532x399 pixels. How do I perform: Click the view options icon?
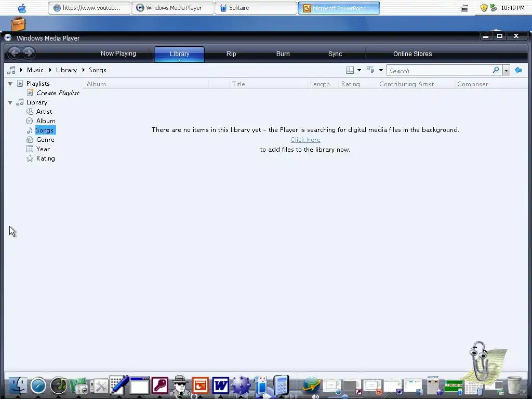[x=370, y=70]
